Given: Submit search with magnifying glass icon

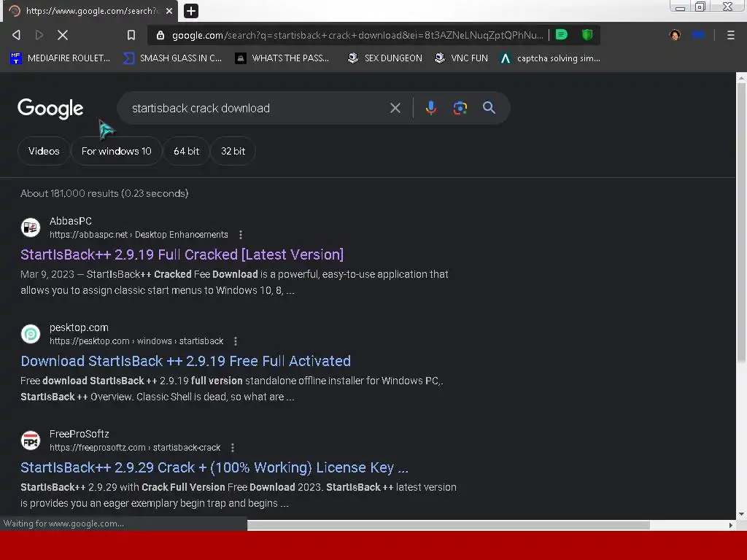Looking at the screenshot, I should coord(489,108).
